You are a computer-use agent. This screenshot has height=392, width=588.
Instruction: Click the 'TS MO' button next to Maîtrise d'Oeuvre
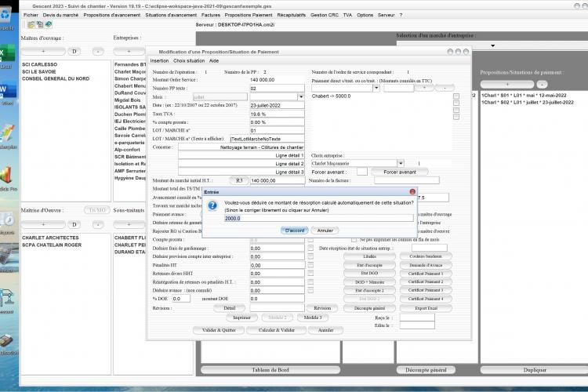(x=97, y=210)
